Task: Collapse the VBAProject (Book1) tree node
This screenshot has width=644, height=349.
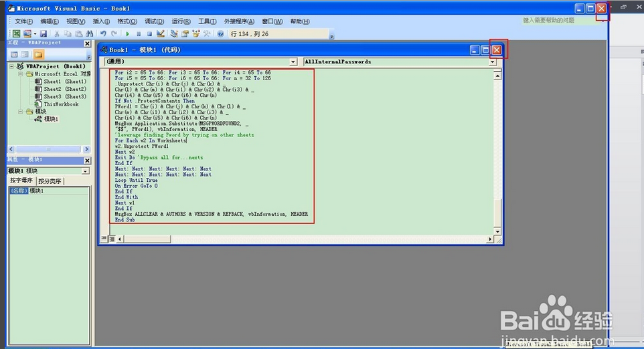Action: [12, 66]
